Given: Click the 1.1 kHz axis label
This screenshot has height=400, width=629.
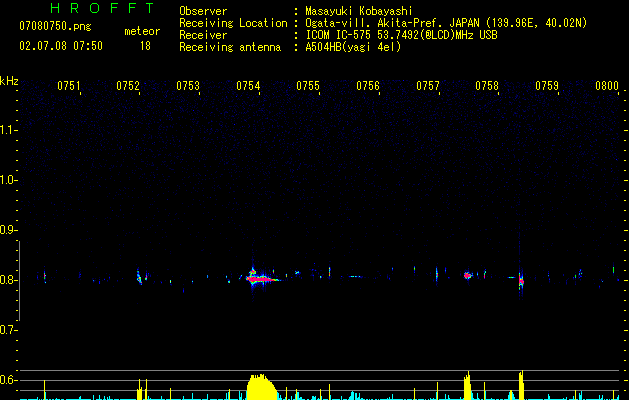Looking at the screenshot, I should [x=9, y=130].
